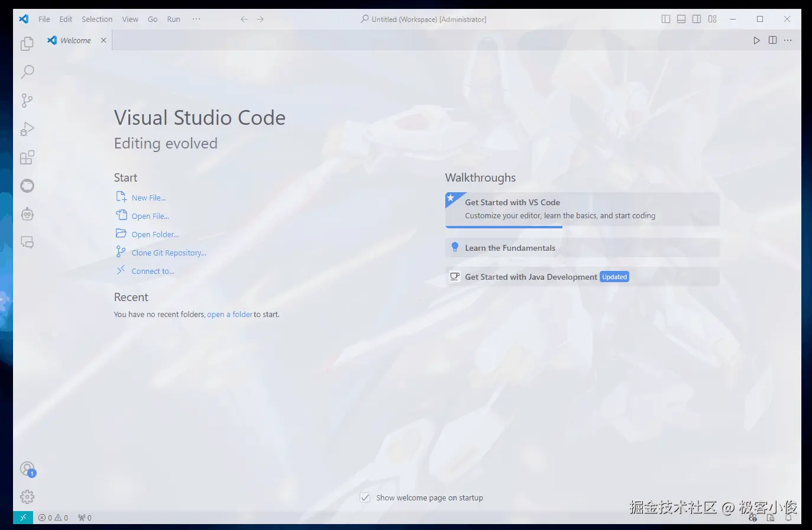Open Get Started with Java Development walkthrough

(583, 277)
